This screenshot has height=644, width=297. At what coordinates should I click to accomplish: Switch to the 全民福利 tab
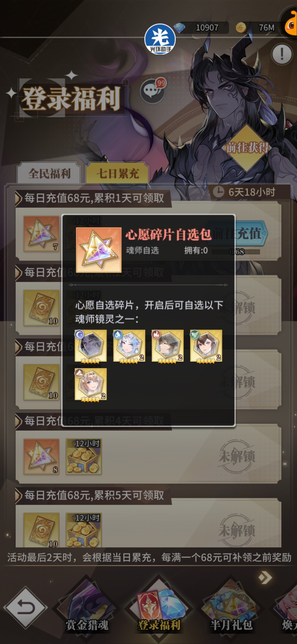pos(49,173)
